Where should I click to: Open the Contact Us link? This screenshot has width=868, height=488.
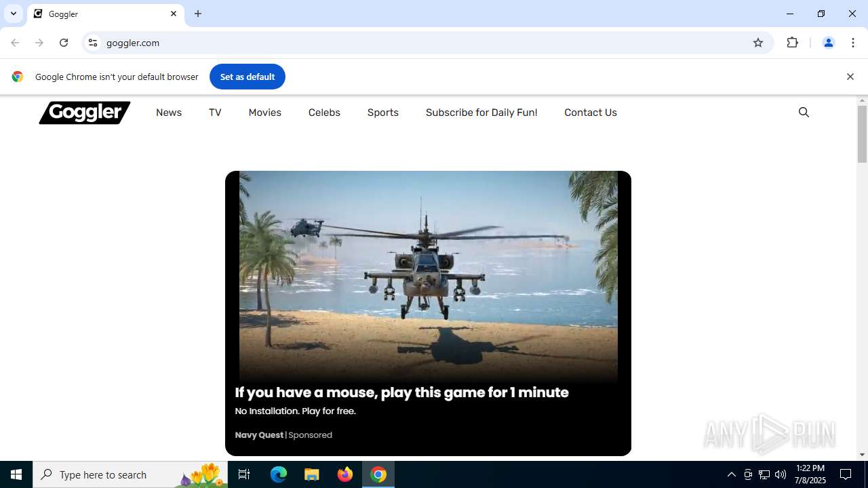tap(591, 113)
